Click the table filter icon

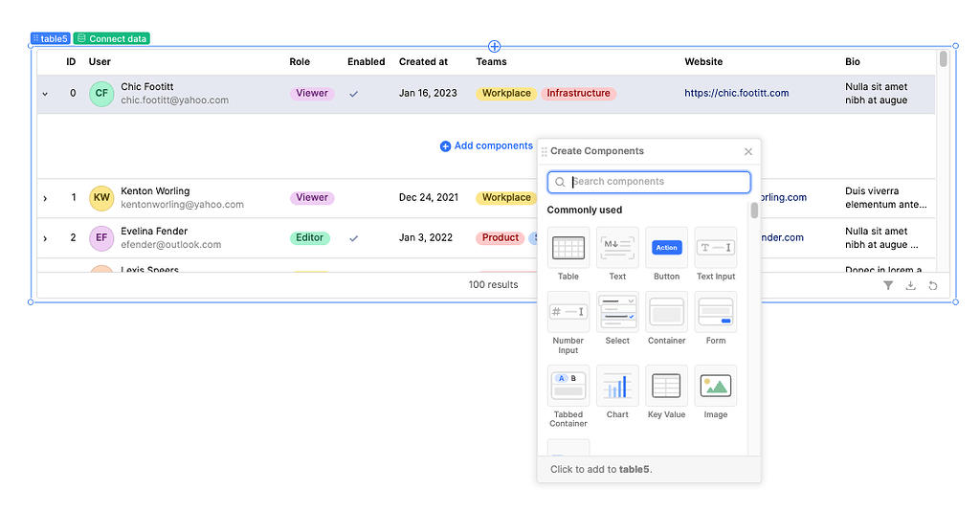pos(888,285)
